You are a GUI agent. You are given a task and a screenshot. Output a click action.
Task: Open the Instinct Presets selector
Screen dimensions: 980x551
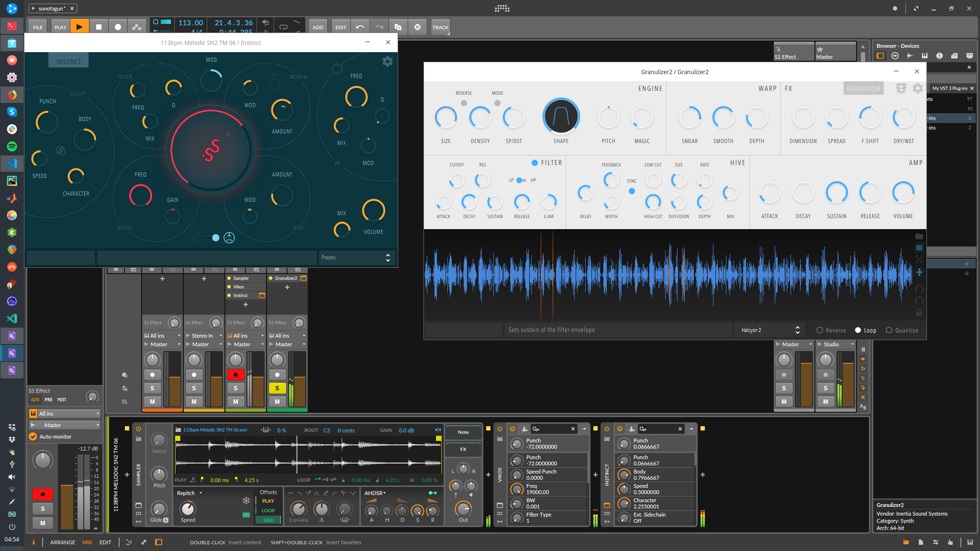click(x=356, y=257)
